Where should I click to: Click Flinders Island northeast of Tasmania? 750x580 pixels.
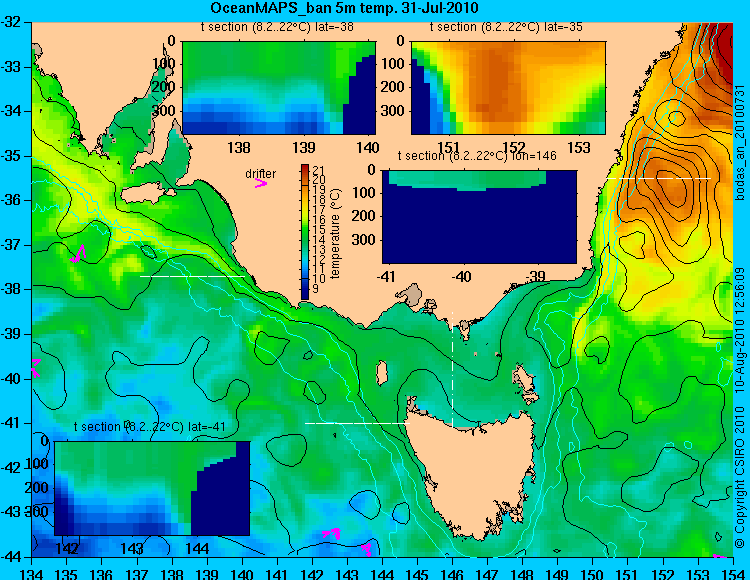(x=525, y=383)
